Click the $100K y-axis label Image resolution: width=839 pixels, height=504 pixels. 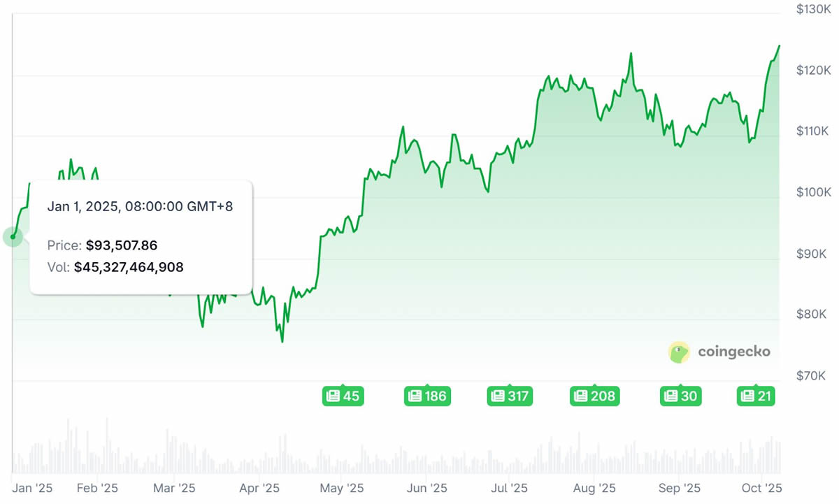tap(813, 192)
